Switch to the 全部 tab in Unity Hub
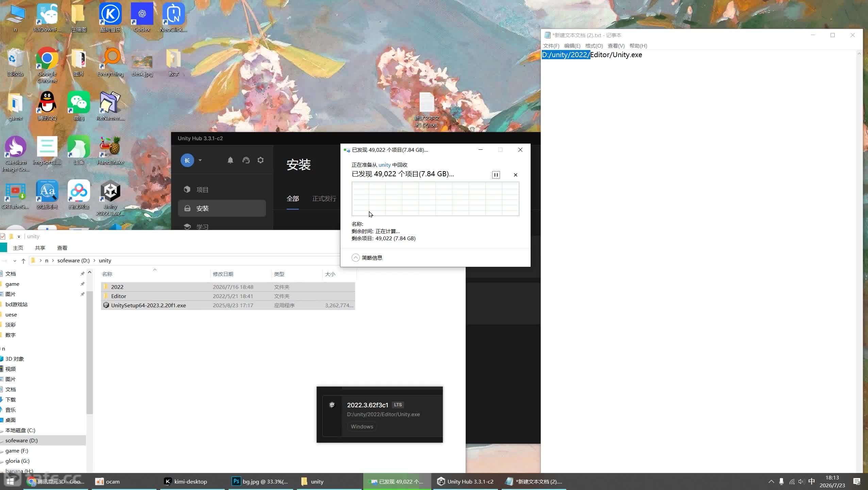 click(x=293, y=199)
